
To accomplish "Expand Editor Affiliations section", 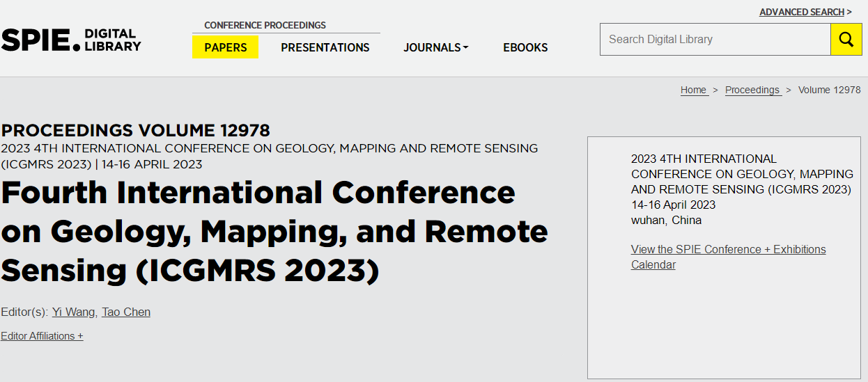I will [x=42, y=336].
